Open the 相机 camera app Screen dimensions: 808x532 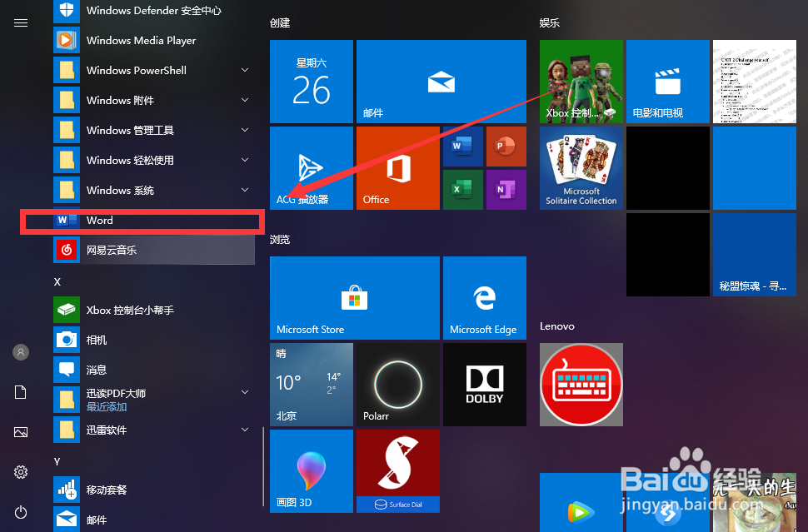pos(153,340)
